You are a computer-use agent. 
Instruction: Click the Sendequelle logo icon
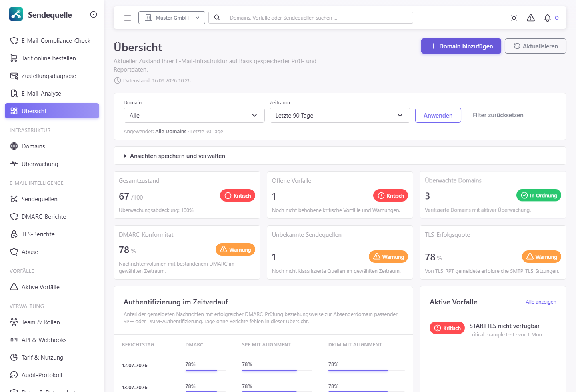(x=16, y=14)
